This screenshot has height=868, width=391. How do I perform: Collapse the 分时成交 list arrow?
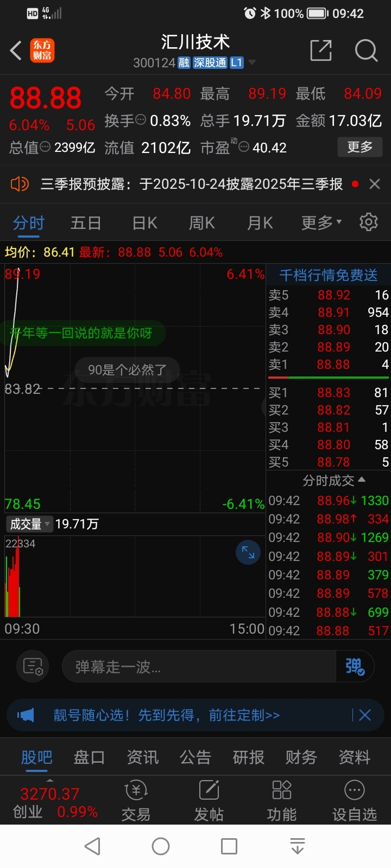point(362,480)
